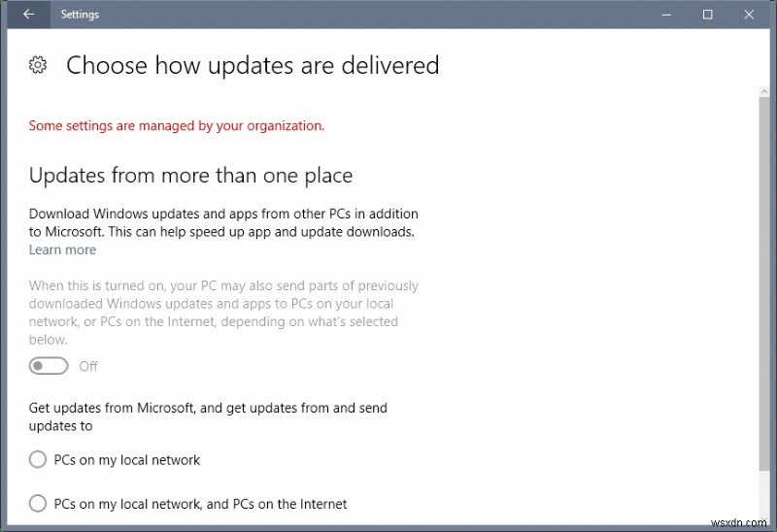Select 'PCs on my local network, and PCs on the Internet'
Screen dimensions: 777x532
pyautogui.click(x=38, y=503)
